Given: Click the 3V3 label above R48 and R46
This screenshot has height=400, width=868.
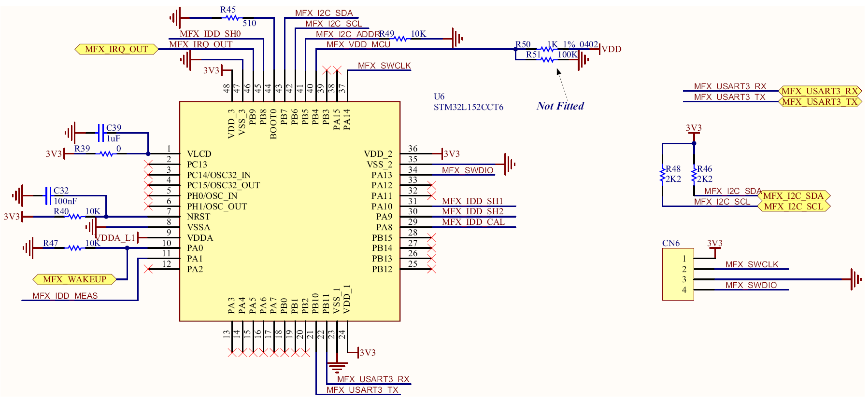Looking at the screenshot, I should 694,129.
